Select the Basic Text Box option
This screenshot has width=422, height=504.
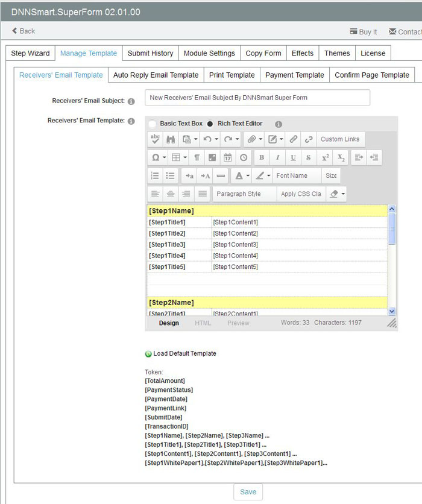click(x=153, y=124)
